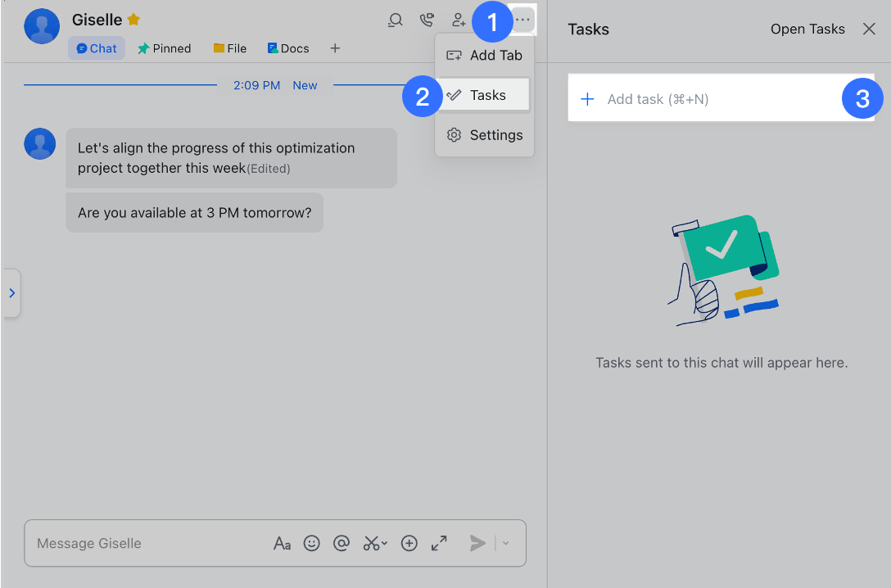Switch to the Pinned tab

[x=164, y=48]
